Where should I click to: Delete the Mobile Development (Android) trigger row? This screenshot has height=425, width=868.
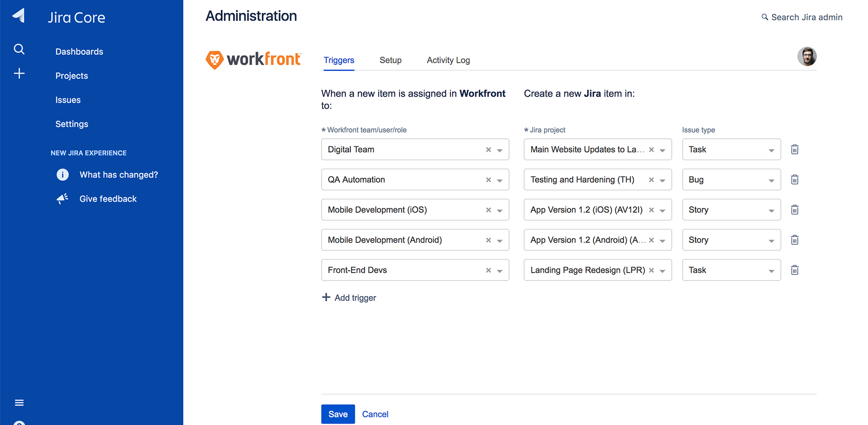[x=794, y=240]
